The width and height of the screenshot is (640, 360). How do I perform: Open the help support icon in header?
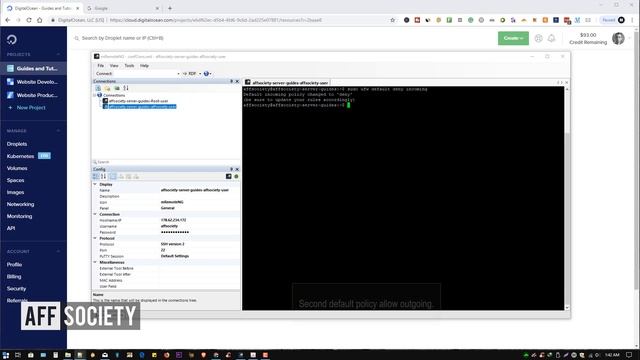[538, 38]
